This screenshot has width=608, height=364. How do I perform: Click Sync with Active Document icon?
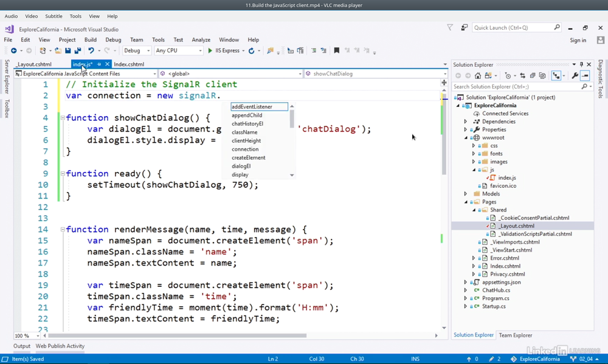click(x=523, y=75)
